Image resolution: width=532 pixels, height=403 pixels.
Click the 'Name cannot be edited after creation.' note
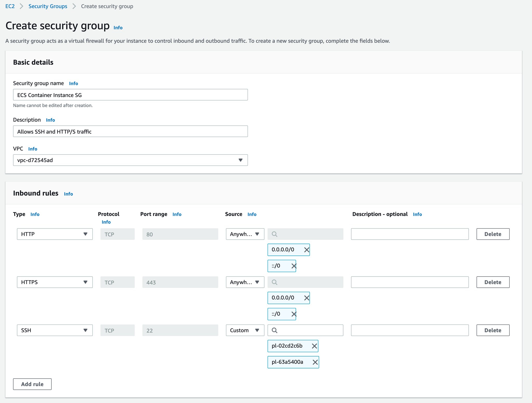53,105
